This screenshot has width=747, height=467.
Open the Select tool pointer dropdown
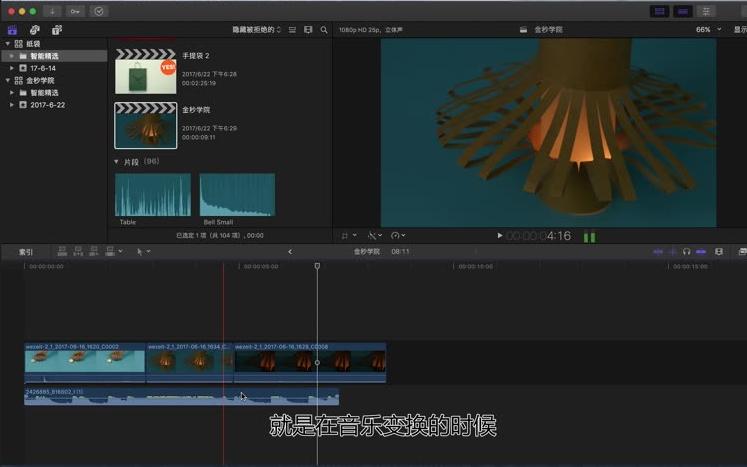pos(143,252)
